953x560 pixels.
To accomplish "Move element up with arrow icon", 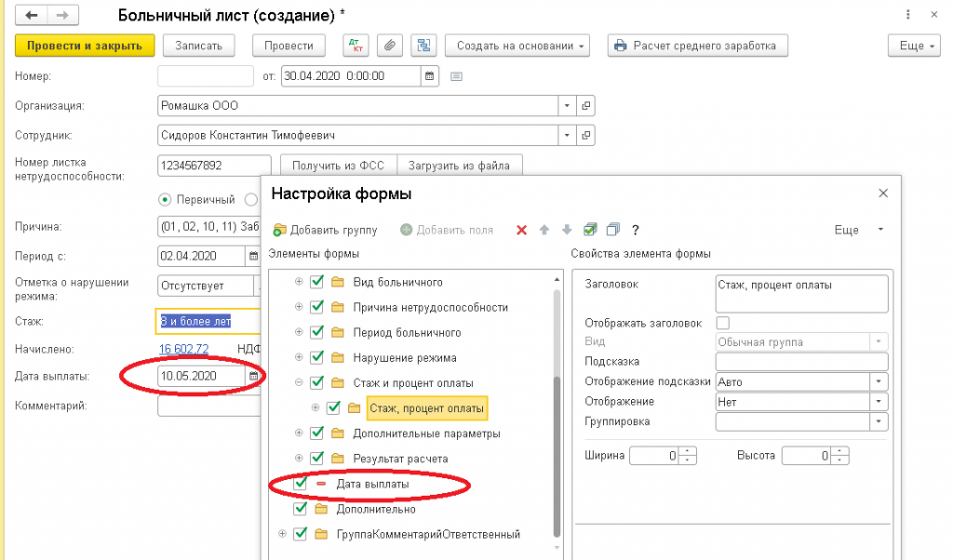I will point(544,230).
